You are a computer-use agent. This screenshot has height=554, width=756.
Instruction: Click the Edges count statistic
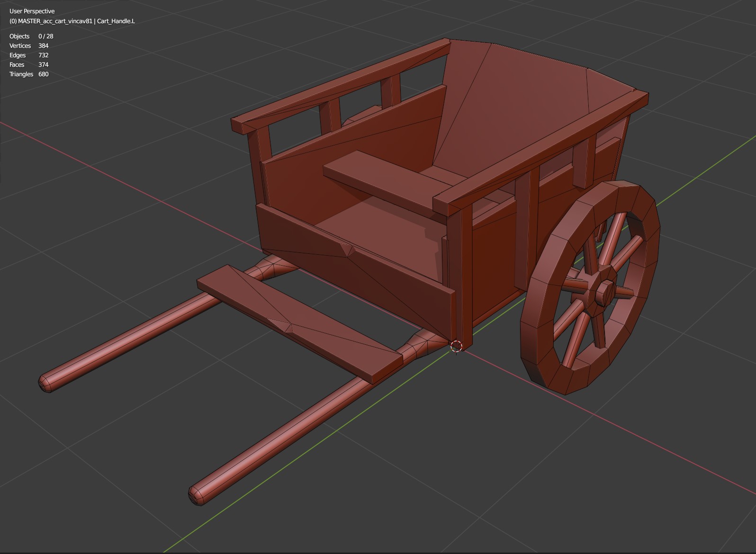[x=29, y=55]
